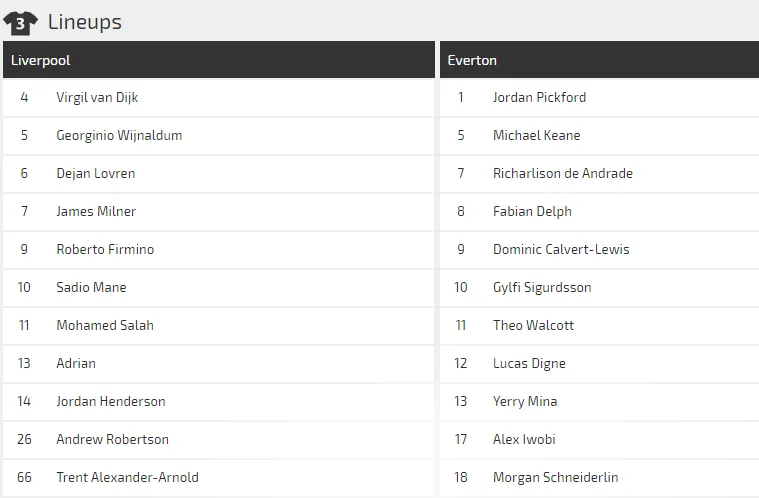Open Sadio Mane's player profile

click(92, 287)
